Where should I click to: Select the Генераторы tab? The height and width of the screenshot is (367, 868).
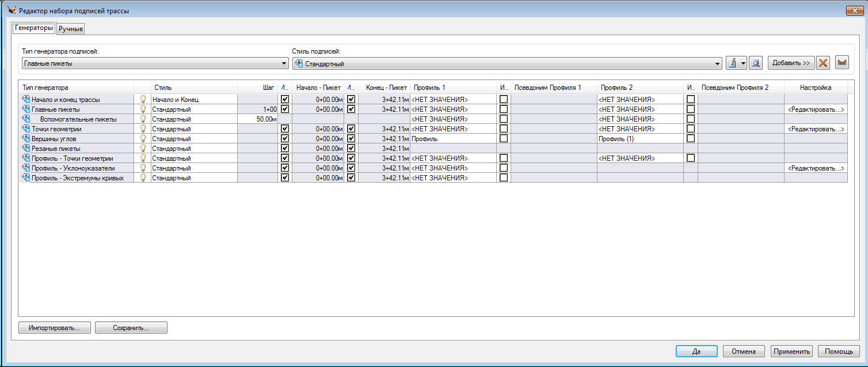(x=34, y=28)
